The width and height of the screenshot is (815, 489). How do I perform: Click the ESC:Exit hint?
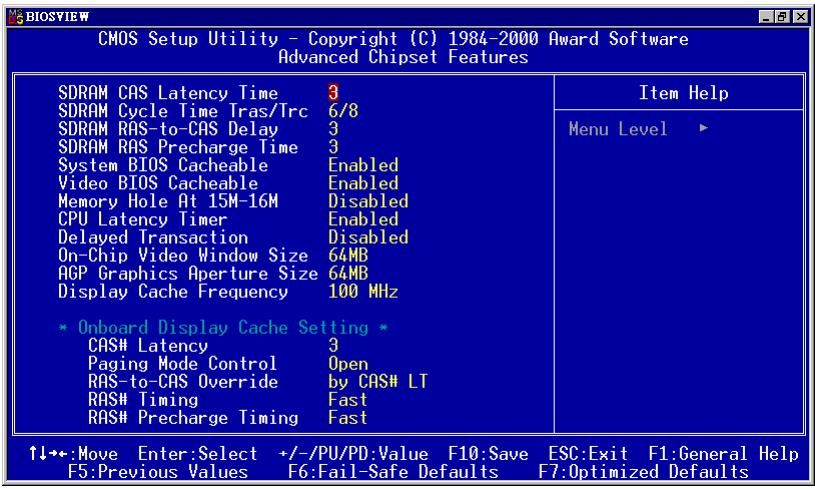pos(588,454)
